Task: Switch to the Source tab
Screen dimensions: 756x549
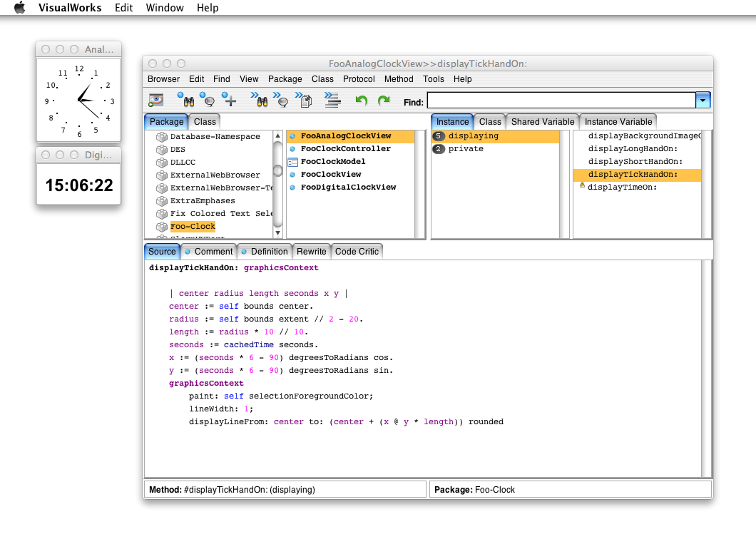Action: [162, 252]
